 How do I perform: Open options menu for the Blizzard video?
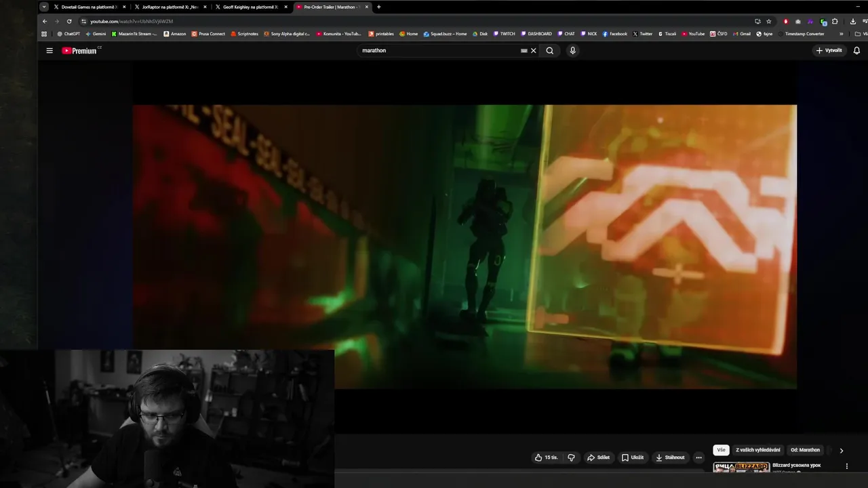tap(846, 466)
